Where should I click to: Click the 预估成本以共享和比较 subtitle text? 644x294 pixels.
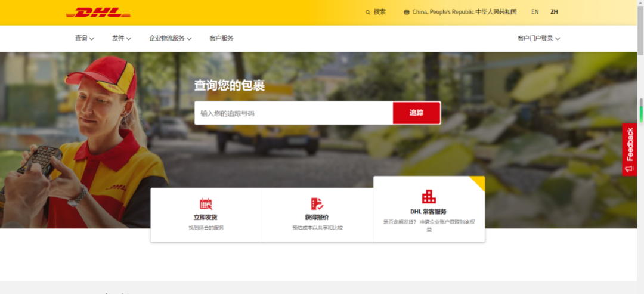click(317, 227)
